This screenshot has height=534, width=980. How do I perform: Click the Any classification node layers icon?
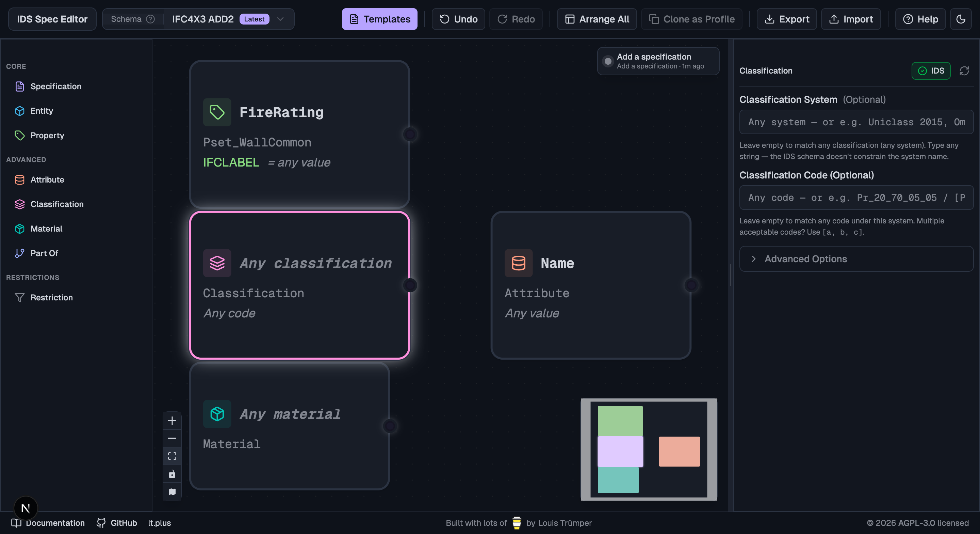217,263
